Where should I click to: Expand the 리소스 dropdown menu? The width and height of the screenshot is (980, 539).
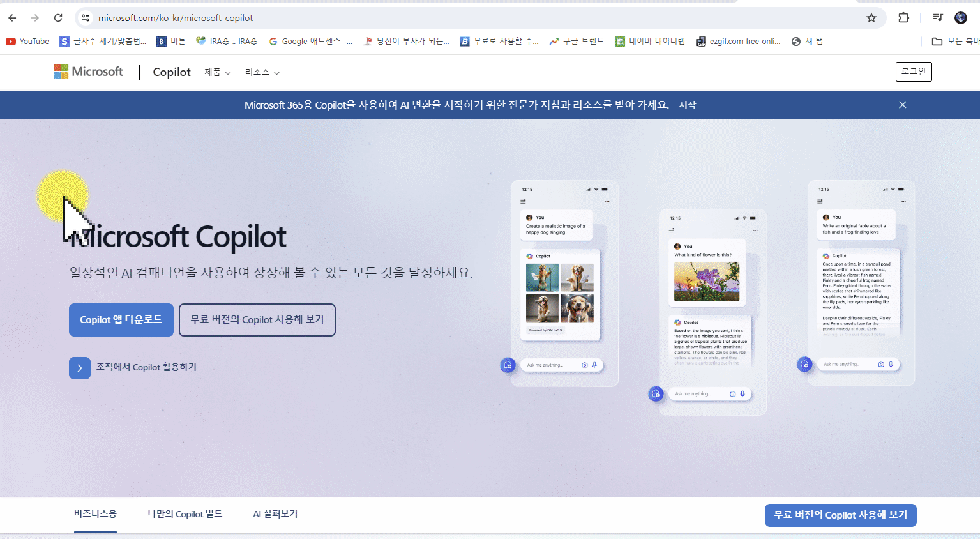262,72
